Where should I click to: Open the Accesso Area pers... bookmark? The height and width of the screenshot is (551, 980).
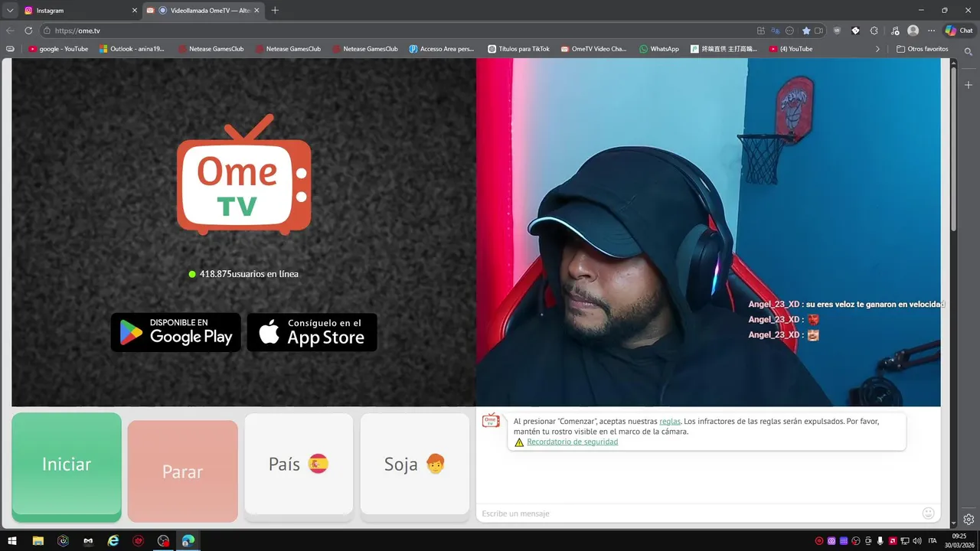point(442,49)
